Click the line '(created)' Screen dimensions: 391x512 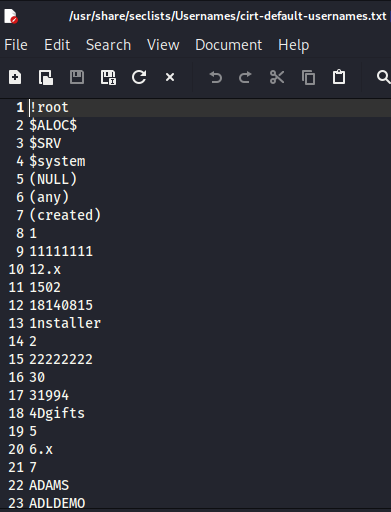pos(65,215)
